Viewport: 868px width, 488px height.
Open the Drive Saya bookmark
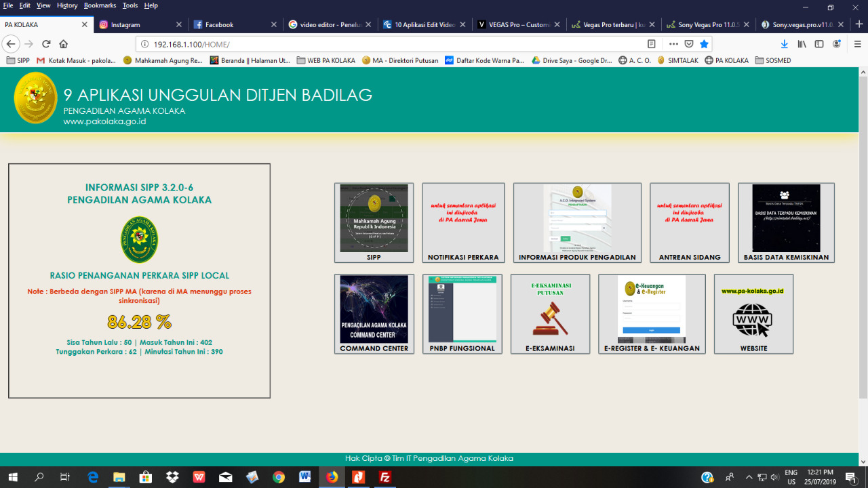point(574,60)
